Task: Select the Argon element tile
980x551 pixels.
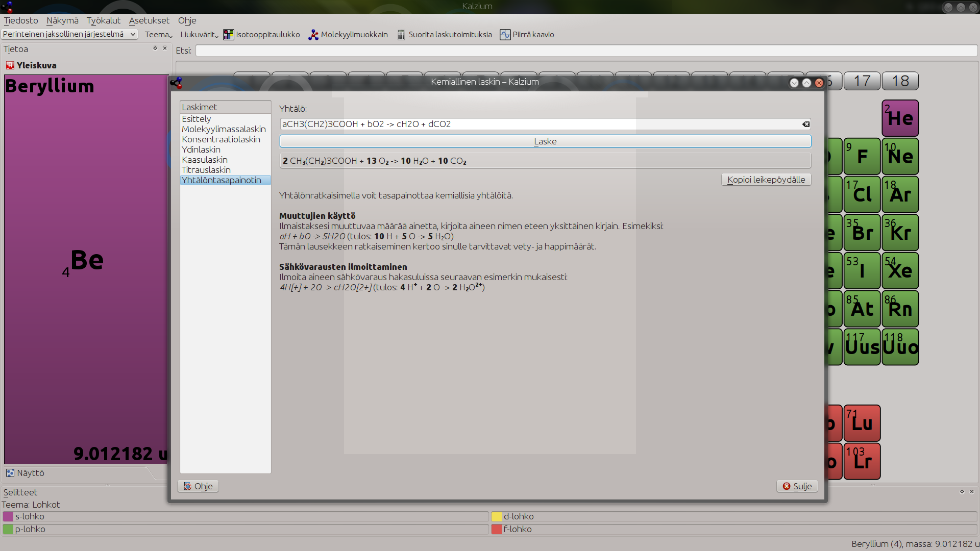Action: click(x=900, y=194)
